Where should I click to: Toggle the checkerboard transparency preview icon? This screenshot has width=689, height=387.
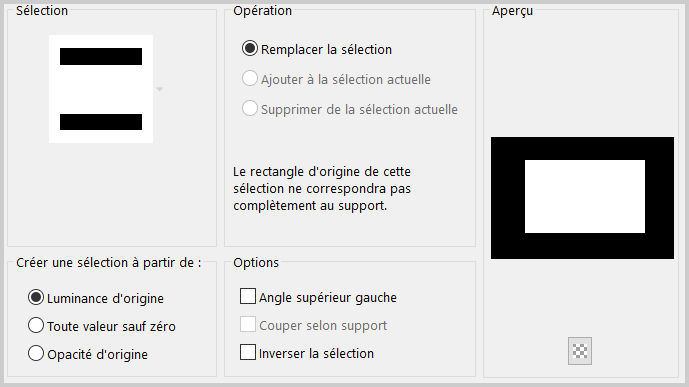click(x=580, y=351)
